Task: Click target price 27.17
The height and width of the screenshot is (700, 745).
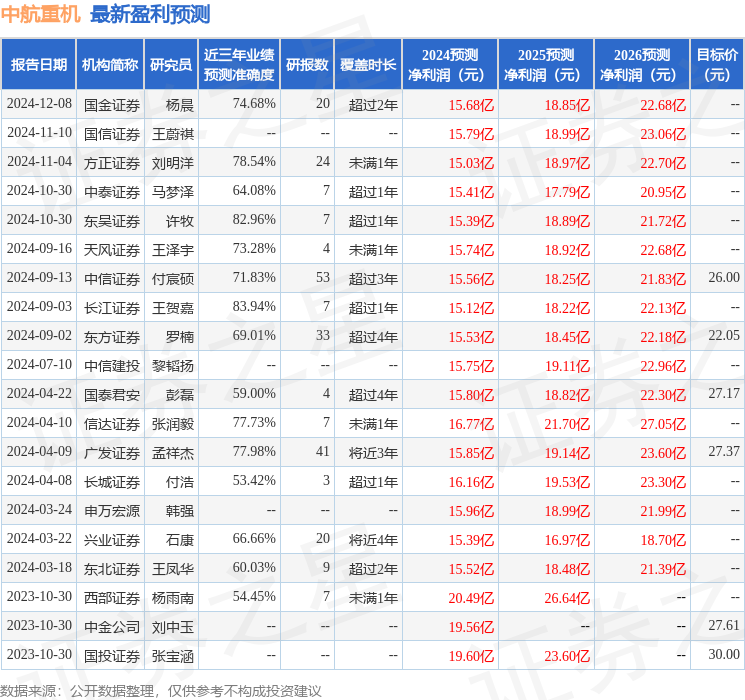Action: pyautogui.click(x=724, y=393)
